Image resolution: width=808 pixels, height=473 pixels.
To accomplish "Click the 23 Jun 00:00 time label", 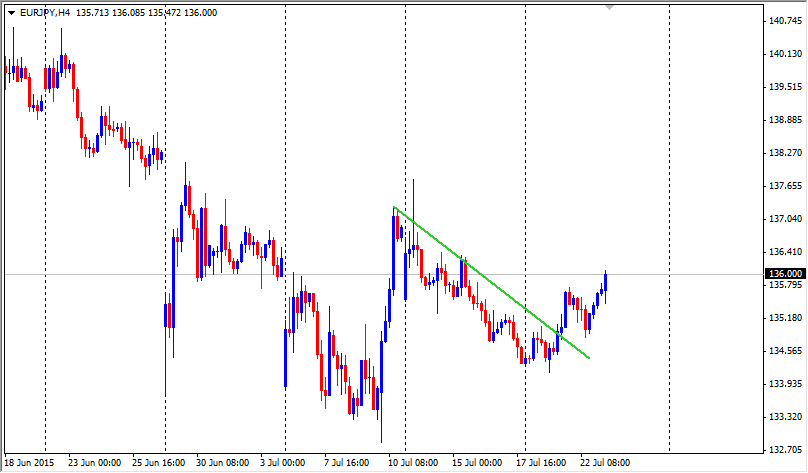I will point(95,463).
